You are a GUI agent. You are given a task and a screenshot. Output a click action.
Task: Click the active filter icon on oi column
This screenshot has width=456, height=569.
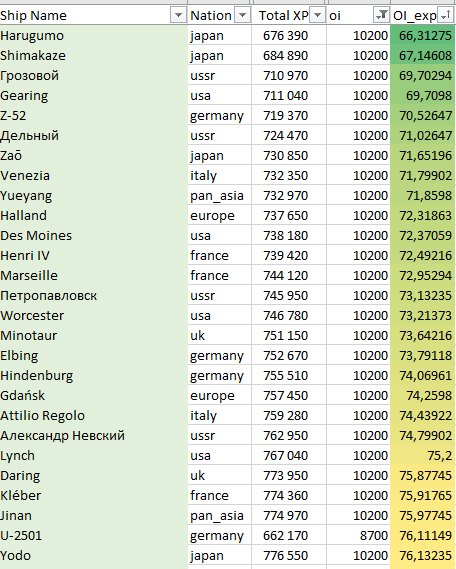pyautogui.click(x=381, y=15)
